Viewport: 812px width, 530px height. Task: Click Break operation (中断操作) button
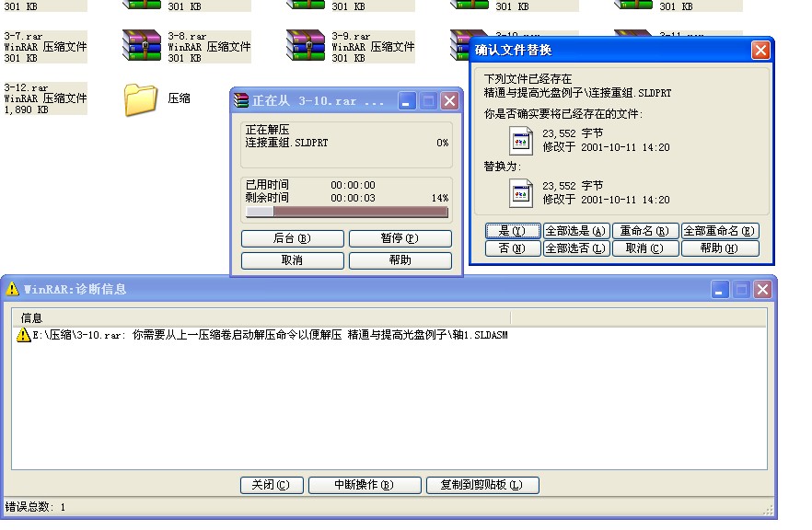tap(365, 485)
